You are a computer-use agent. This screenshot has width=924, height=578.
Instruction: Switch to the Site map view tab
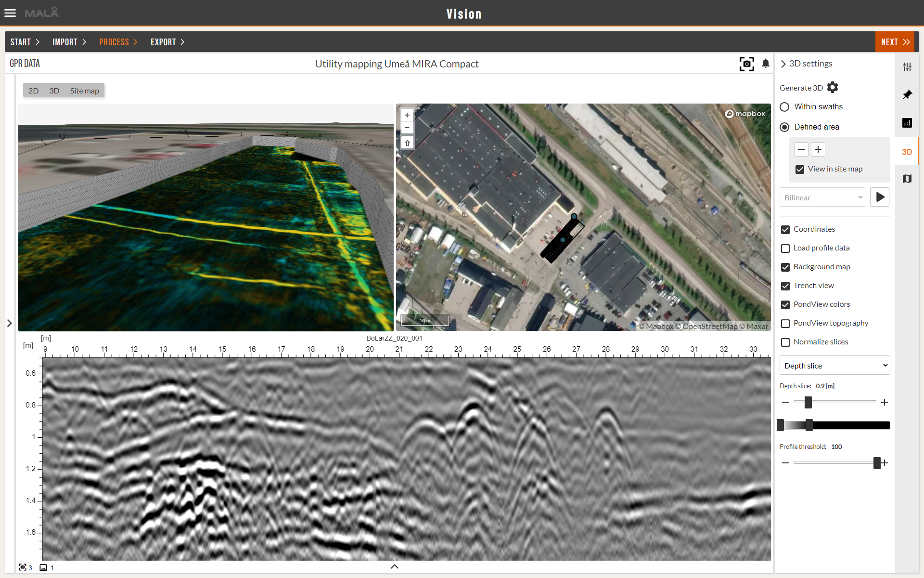tap(84, 91)
